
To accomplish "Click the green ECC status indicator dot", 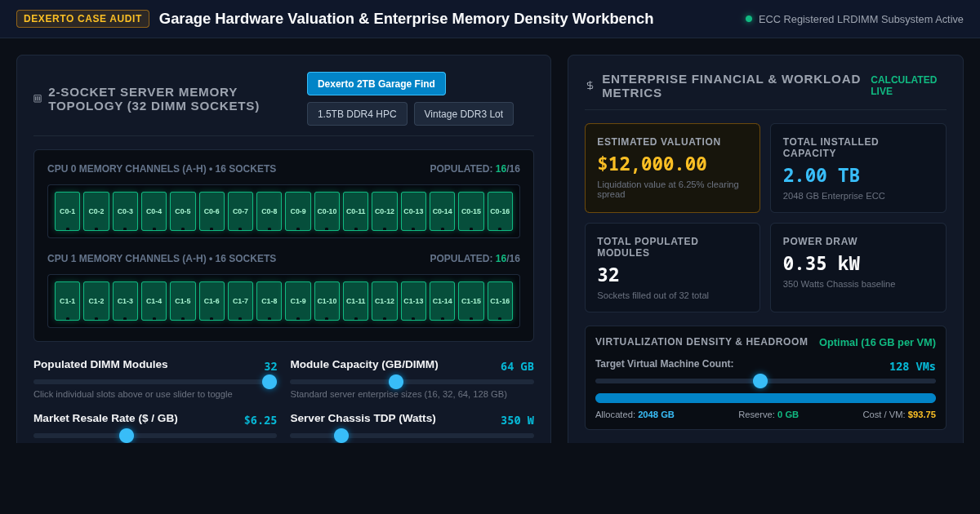I will click(749, 19).
